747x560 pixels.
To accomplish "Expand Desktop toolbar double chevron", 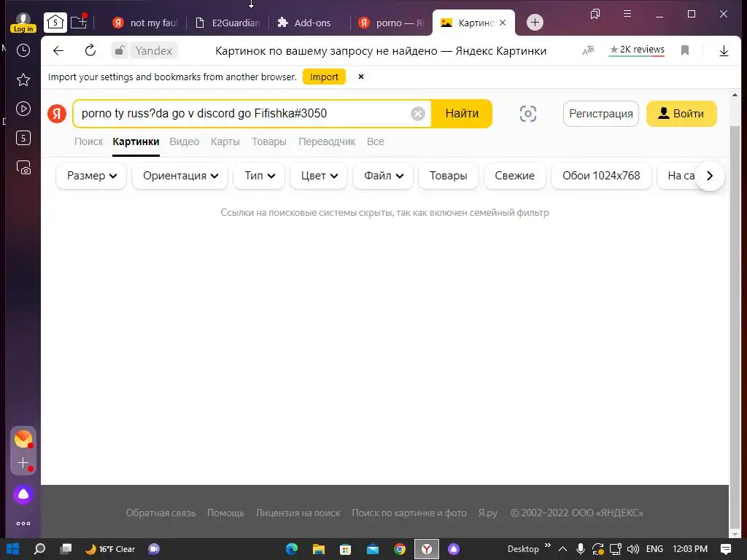I will click(547, 545).
